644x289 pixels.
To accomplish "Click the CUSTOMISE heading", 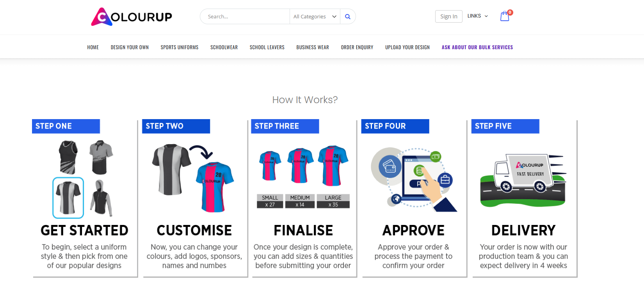I will point(194,230).
